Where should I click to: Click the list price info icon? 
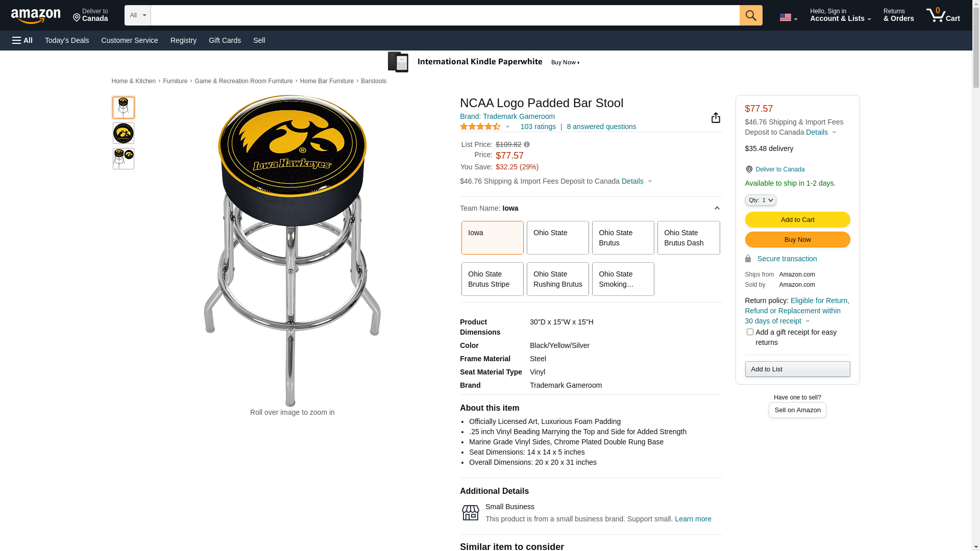tap(527, 144)
